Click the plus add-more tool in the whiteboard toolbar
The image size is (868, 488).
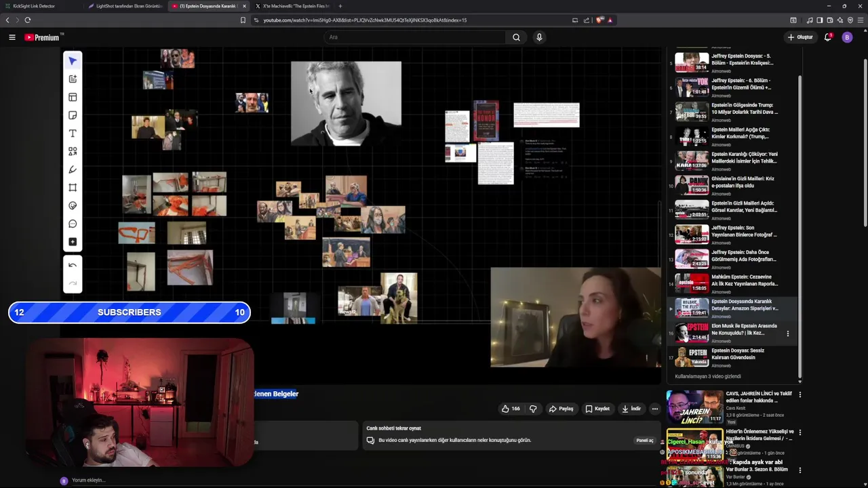pos(73,242)
